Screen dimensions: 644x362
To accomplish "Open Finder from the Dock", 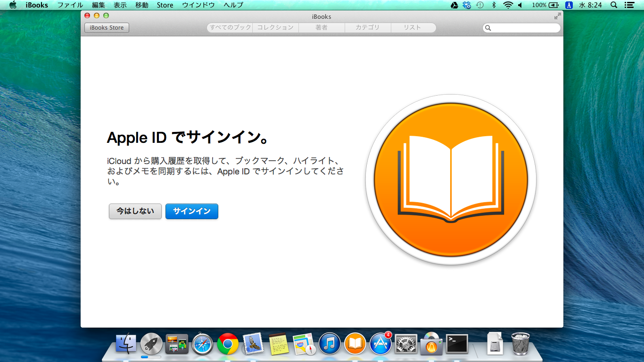I will [126, 344].
